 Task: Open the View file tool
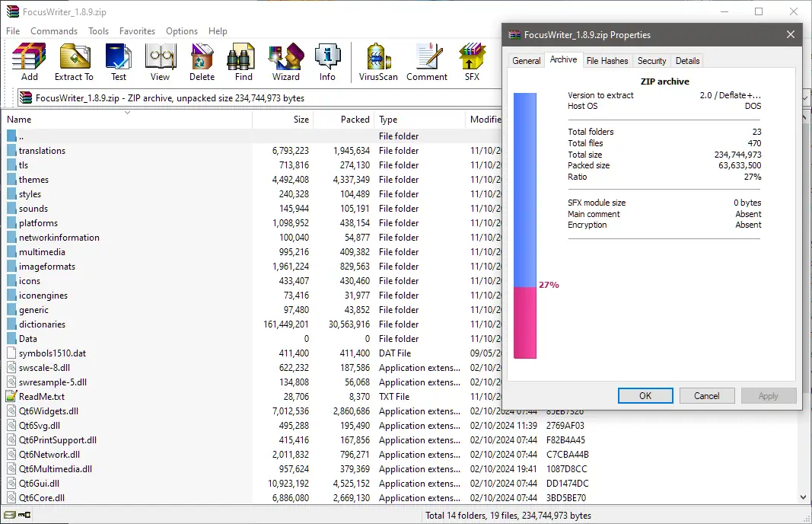click(x=160, y=62)
